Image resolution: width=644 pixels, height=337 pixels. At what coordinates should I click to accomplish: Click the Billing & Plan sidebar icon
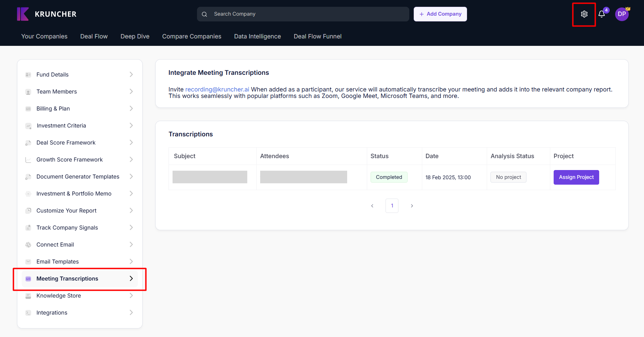(x=28, y=108)
